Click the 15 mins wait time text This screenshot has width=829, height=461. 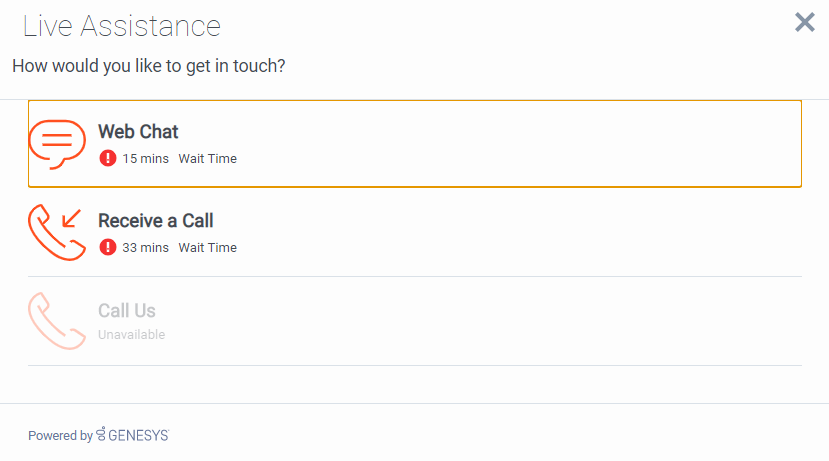click(x=145, y=159)
